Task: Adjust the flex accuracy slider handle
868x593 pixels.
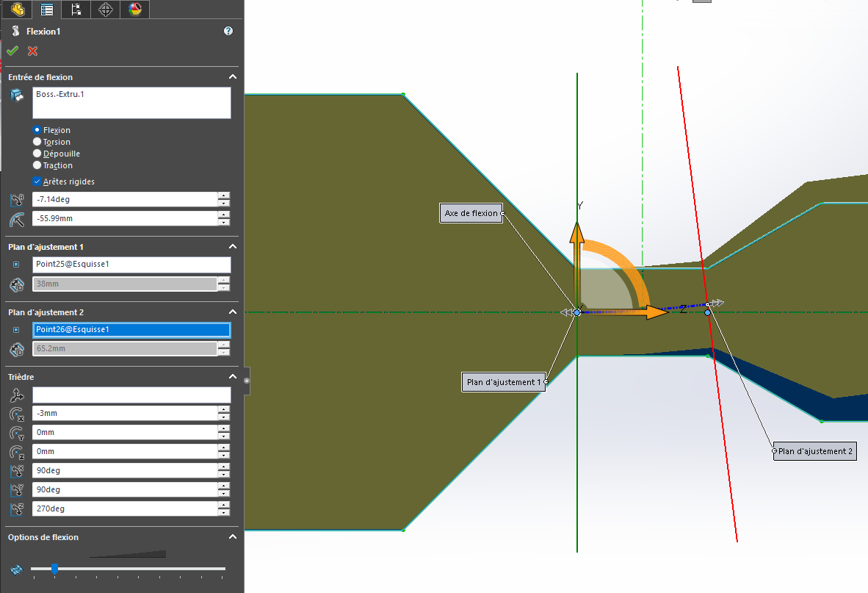Action: [54, 569]
